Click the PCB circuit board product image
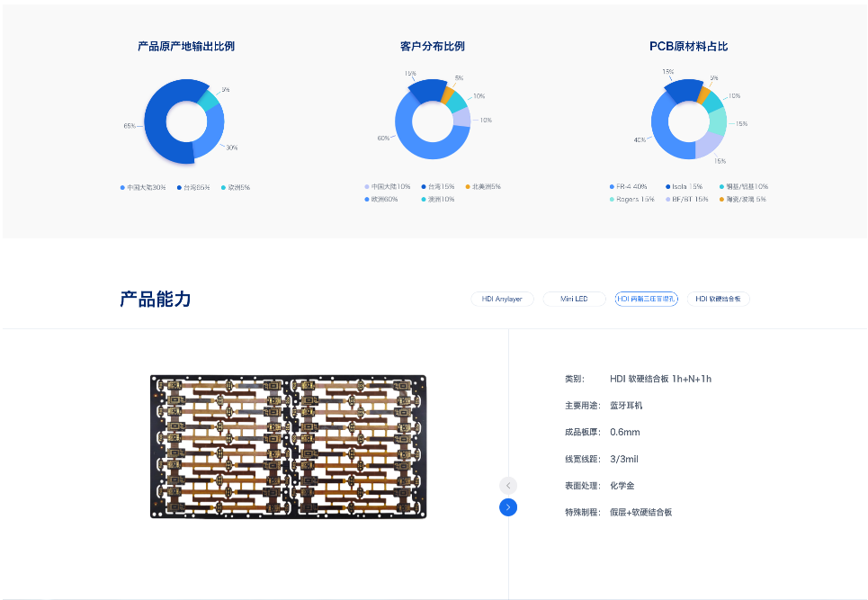Viewport: 868px width, 600px height. click(288, 446)
